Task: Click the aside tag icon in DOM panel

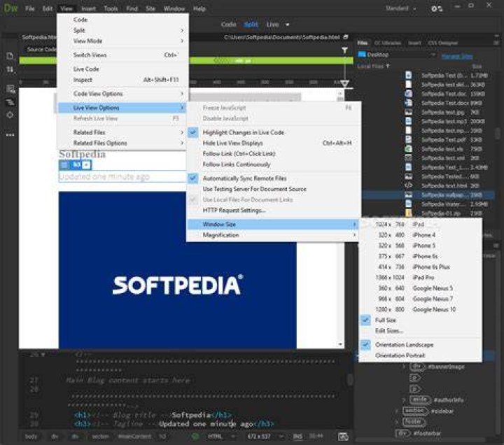Action: [x=420, y=400]
